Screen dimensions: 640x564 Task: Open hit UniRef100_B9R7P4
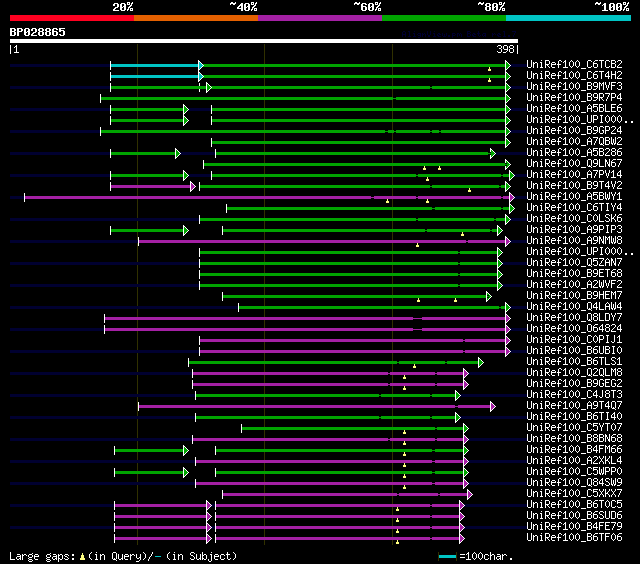(574, 98)
